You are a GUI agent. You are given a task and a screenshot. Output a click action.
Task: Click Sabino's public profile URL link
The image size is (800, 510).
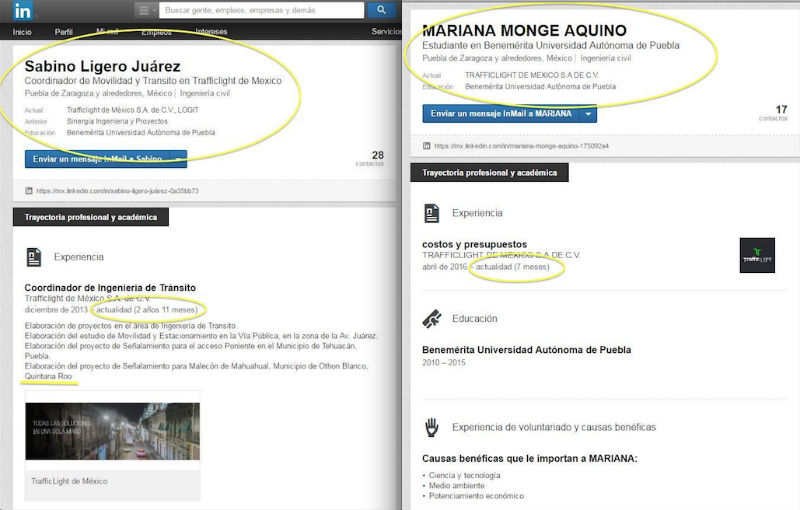[117, 191]
